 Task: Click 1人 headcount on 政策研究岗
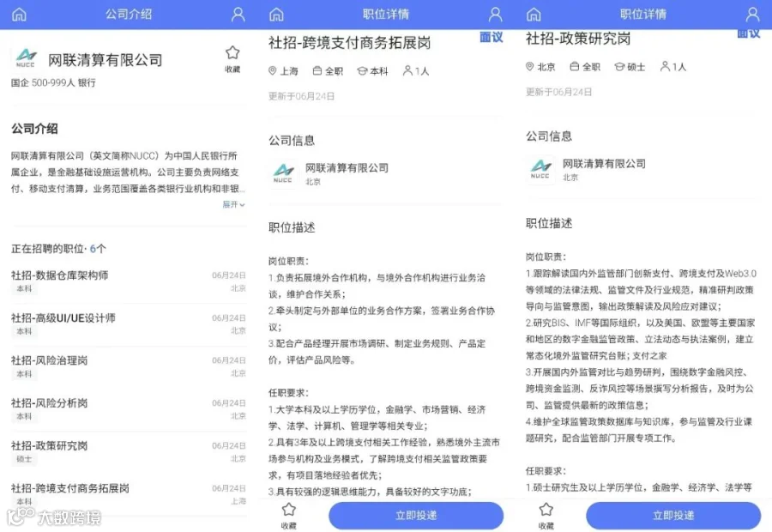click(673, 67)
